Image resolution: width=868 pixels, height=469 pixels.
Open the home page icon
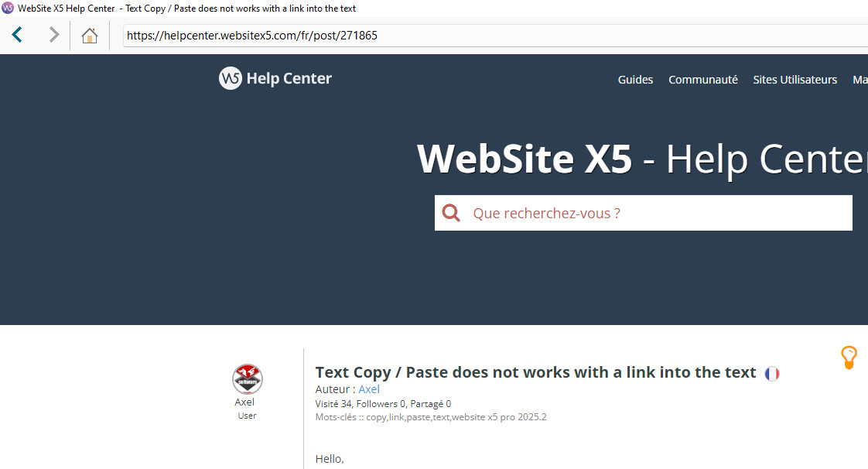(x=90, y=36)
